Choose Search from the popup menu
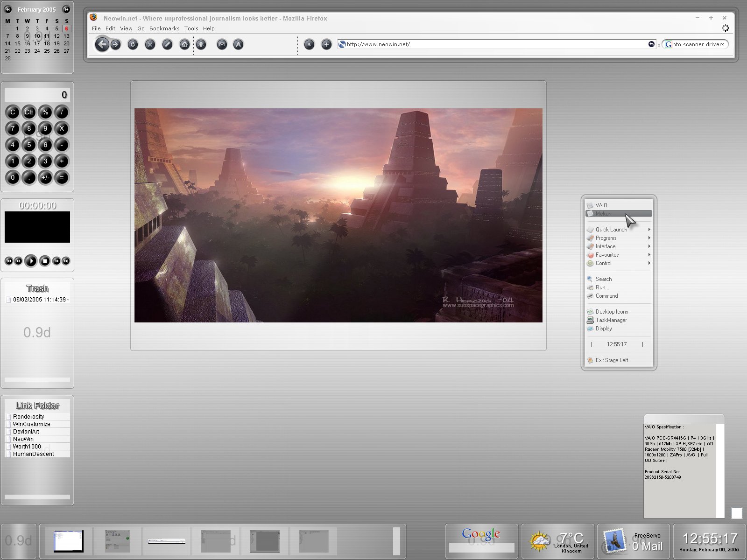Viewport: 747px width, 560px height. [x=619, y=279]
